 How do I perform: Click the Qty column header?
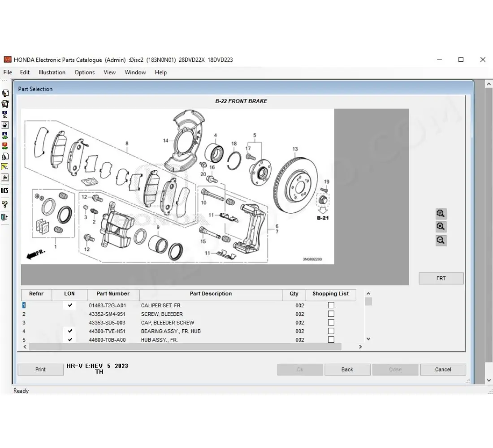tap(294, 295)
